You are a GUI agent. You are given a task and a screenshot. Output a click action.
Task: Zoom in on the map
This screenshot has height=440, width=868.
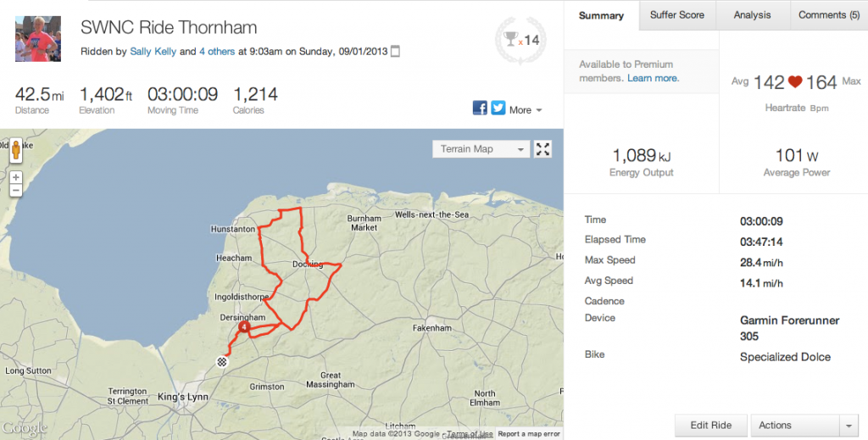[15, 177]
